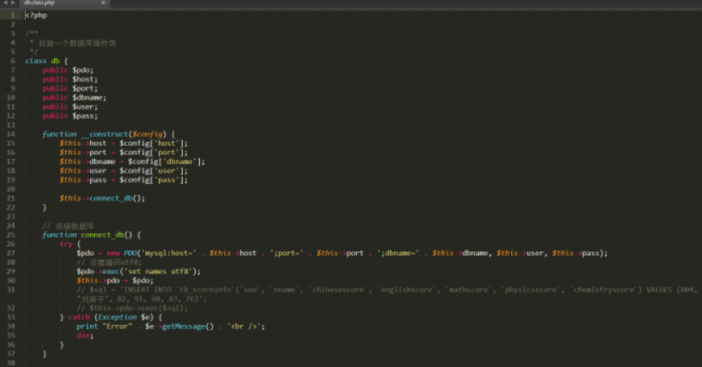Click commented '$this->pdo->exec($sql);' line
The height and width of the screenshot is (367, 702).
click(132, 308)
